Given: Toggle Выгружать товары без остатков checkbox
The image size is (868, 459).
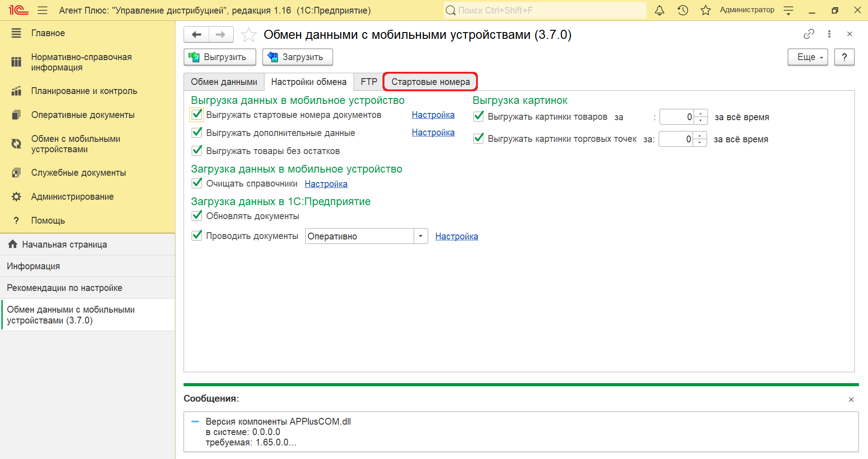Looking at the screenshot, I should pyautogui.click(x=197, y=150).
